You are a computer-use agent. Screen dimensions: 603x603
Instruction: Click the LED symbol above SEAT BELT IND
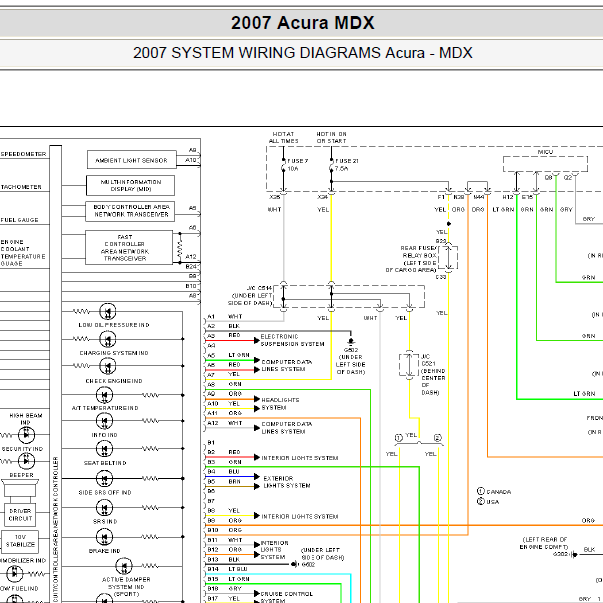(104, 449)
